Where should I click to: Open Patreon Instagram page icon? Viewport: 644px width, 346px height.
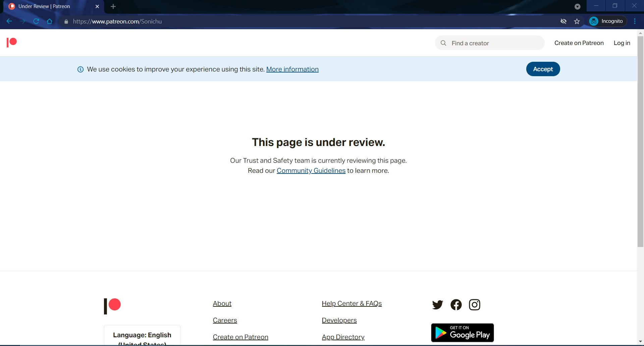(x=475, y=305)
